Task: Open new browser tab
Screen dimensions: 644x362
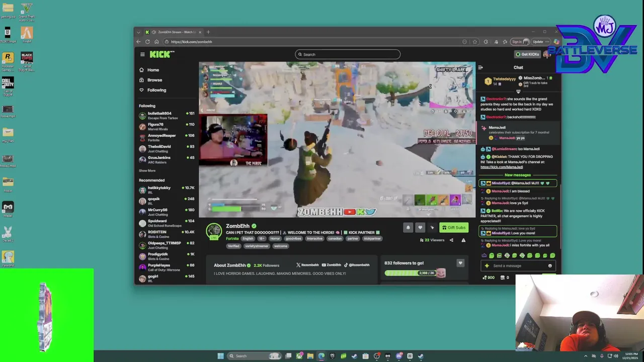Action: [x=208, y=32]
